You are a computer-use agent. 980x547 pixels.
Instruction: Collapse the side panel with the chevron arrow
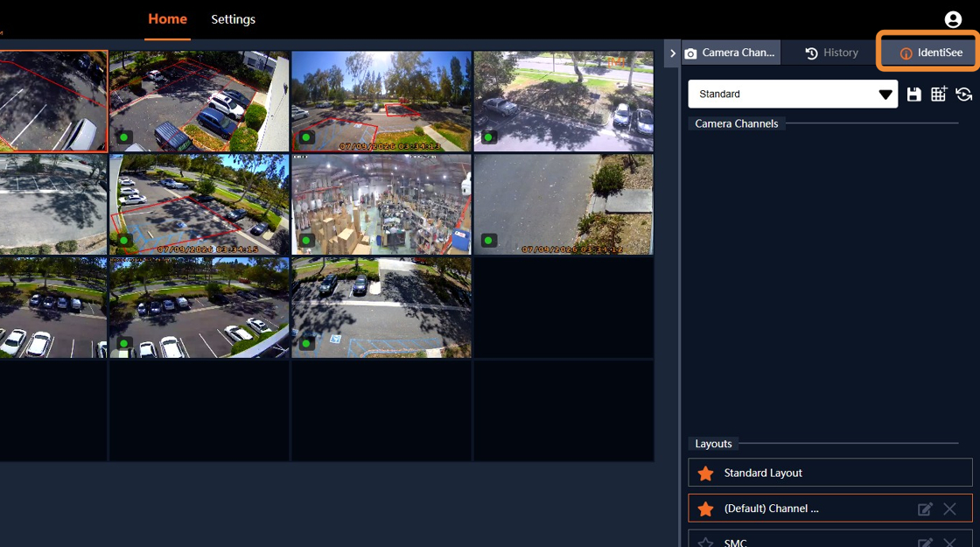coord(673,53)
